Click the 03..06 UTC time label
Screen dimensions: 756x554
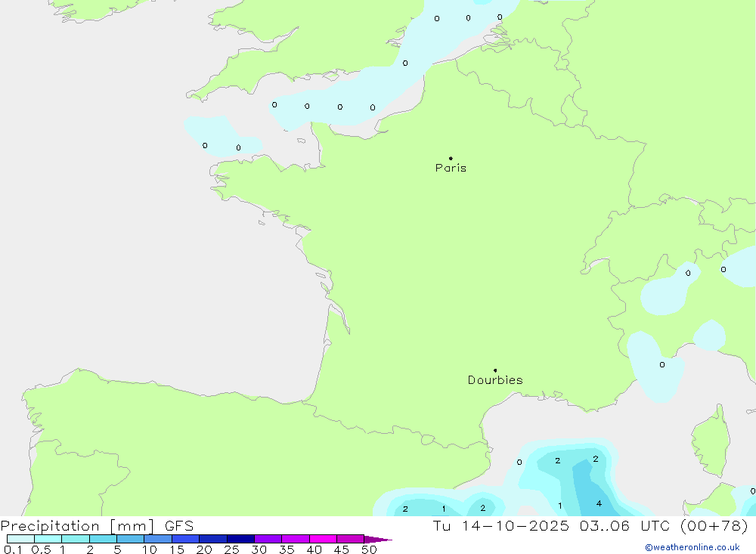[x=625, y=525]
